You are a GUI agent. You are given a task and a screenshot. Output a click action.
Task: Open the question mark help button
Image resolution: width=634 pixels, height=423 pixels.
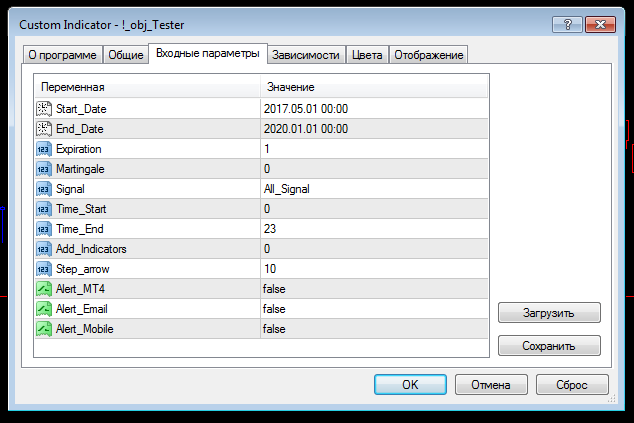click(567, 25)
